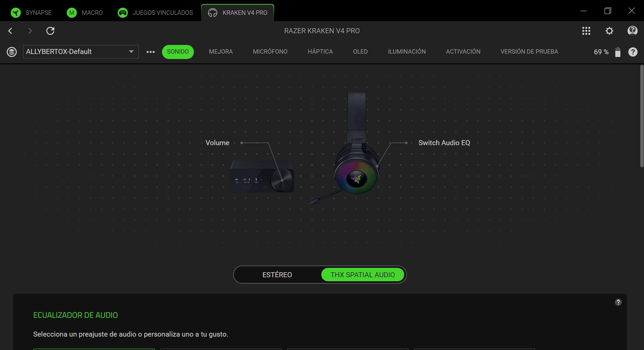Click the vertical scrollbar on the right
644x350 pixels.
click(641, 112)
